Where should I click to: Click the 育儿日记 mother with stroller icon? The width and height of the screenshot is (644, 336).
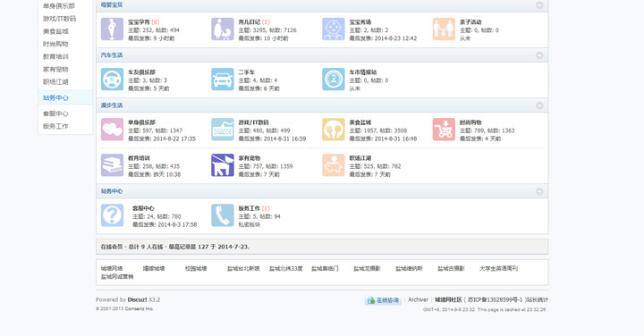tap(223, 29)
